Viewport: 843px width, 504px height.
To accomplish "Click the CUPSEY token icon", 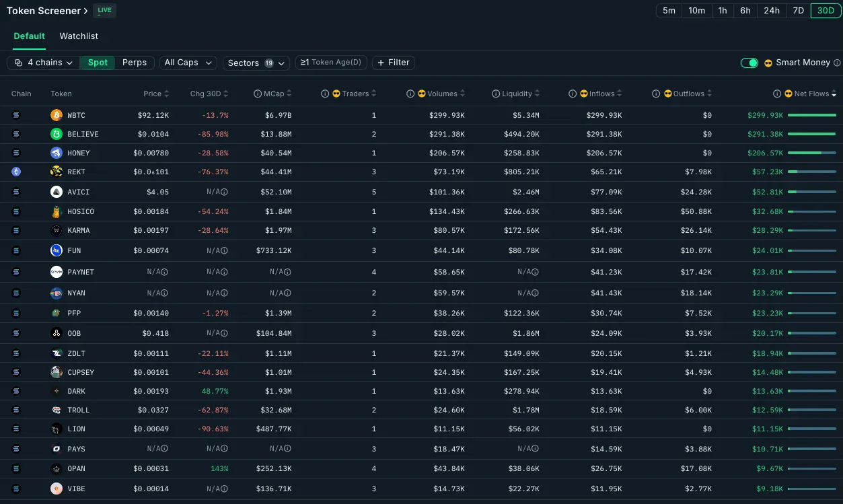I will pyautogui.click(x=57, y=372).
